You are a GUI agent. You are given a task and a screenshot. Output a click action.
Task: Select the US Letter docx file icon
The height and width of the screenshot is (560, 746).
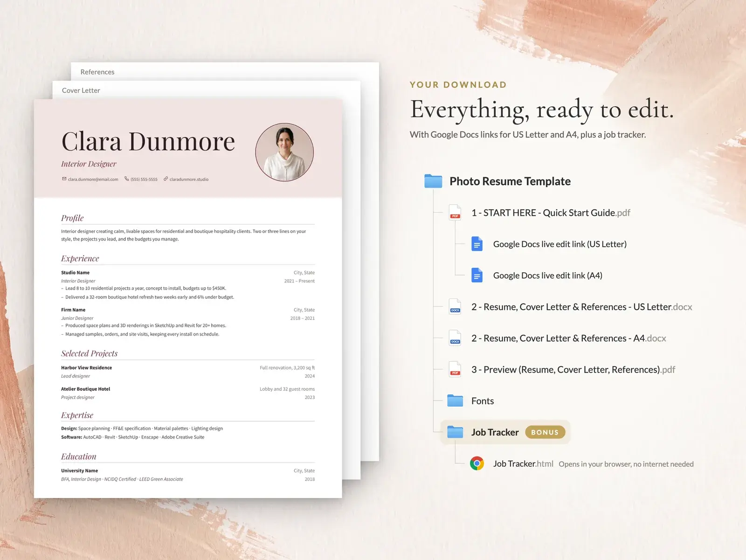coord(455,307)
